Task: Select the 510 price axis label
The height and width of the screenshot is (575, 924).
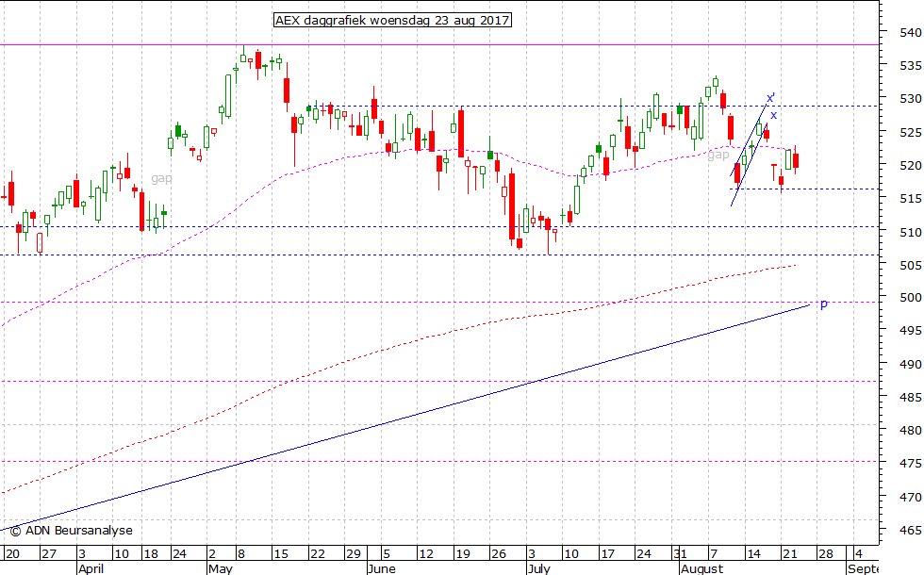Action: coord(911,232)
